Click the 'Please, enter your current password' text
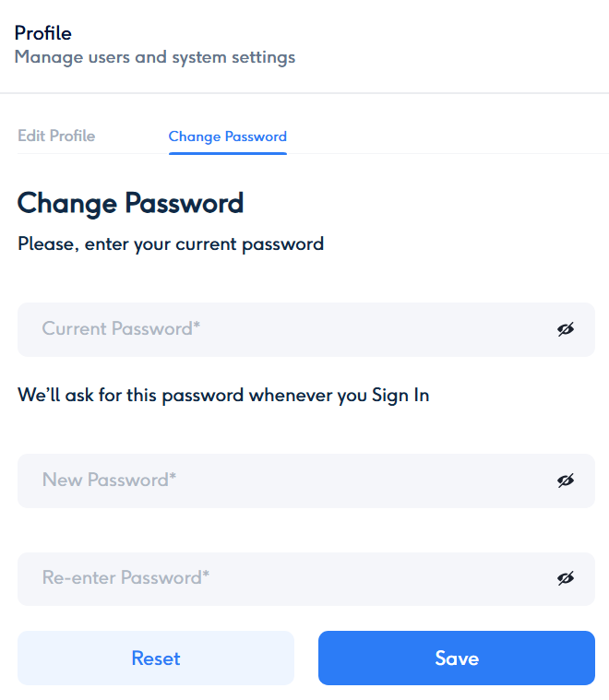This screenshot has height=700, width=609. pos(171,244)
